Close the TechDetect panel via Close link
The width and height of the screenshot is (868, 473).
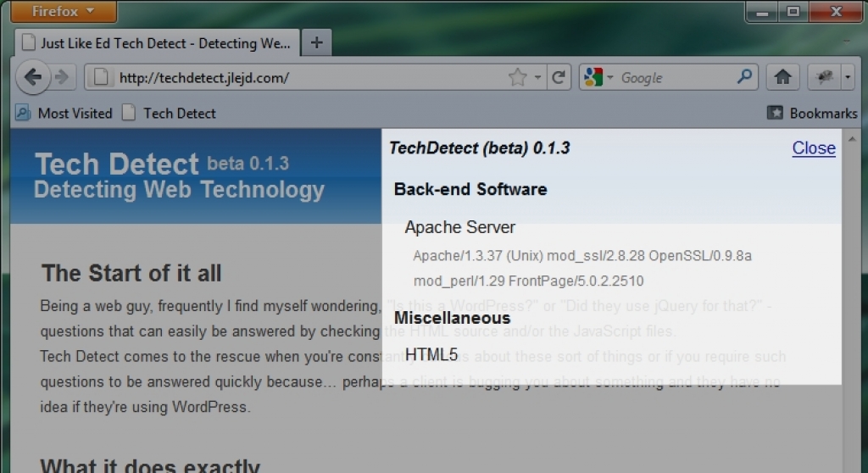(814, 147)
